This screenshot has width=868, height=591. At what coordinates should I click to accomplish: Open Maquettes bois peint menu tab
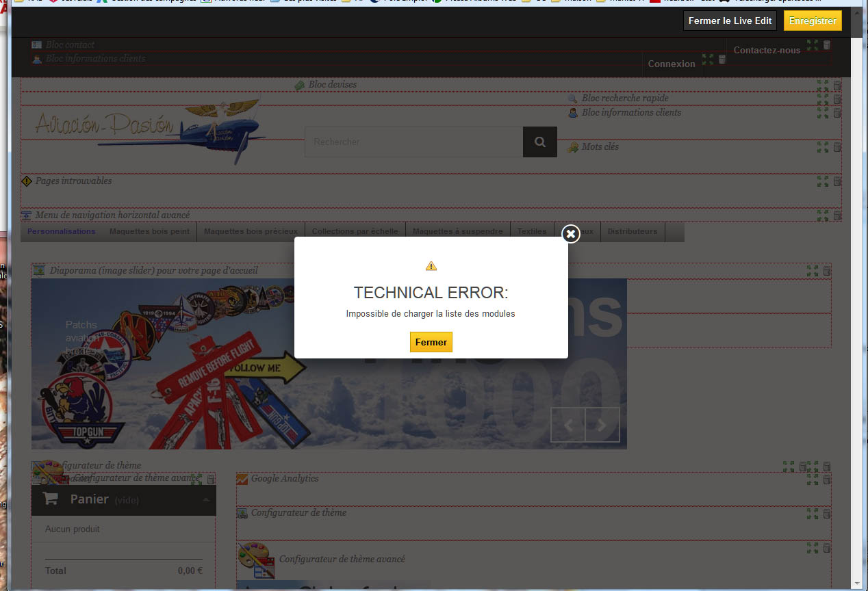pyautogui.click(x=149, y=231)
